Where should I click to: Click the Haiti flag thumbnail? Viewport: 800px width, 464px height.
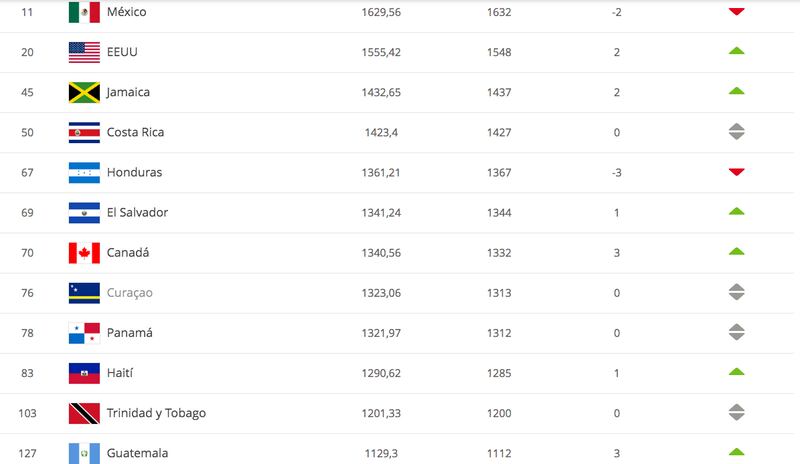pos(84,373)
